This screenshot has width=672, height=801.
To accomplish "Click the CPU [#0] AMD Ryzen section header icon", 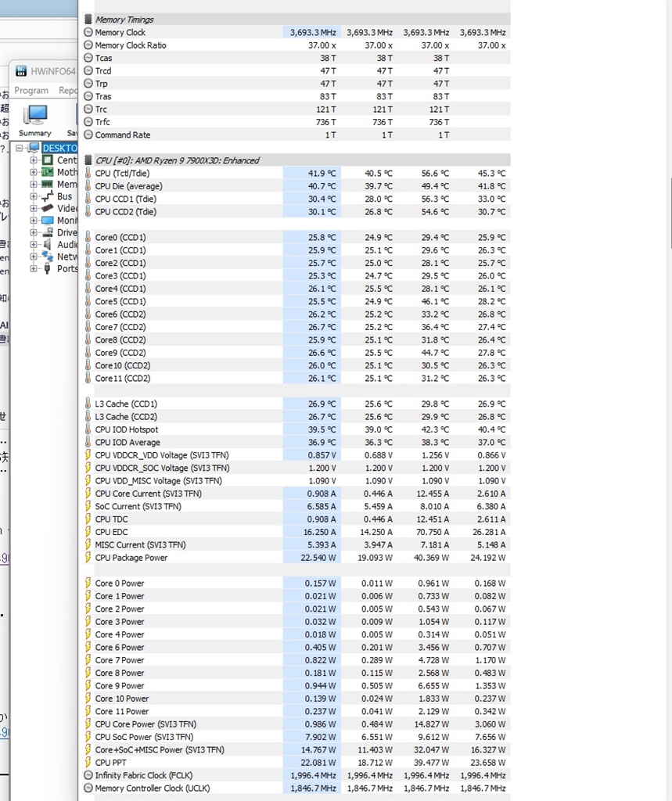I will point(88,160).
